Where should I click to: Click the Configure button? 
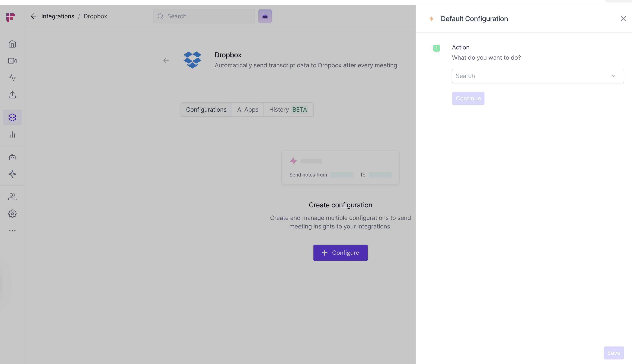(340, 253)
